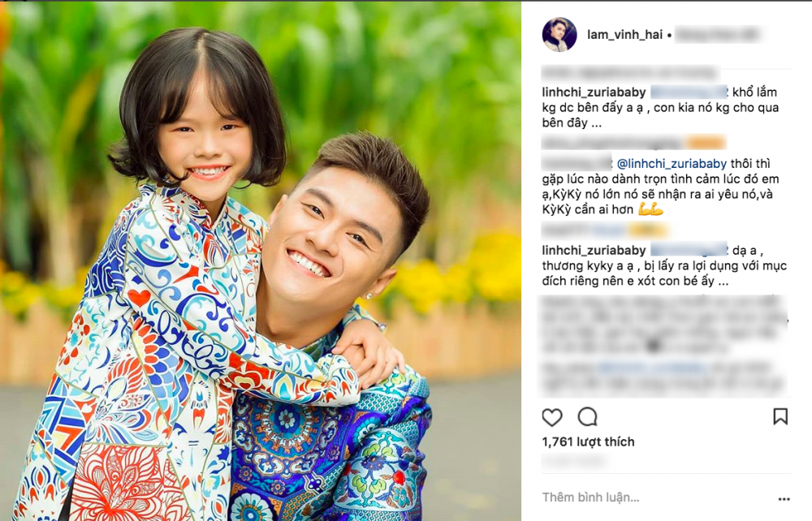Click the blurred post date below likes

pyautogui.click(x=573, y=459)
